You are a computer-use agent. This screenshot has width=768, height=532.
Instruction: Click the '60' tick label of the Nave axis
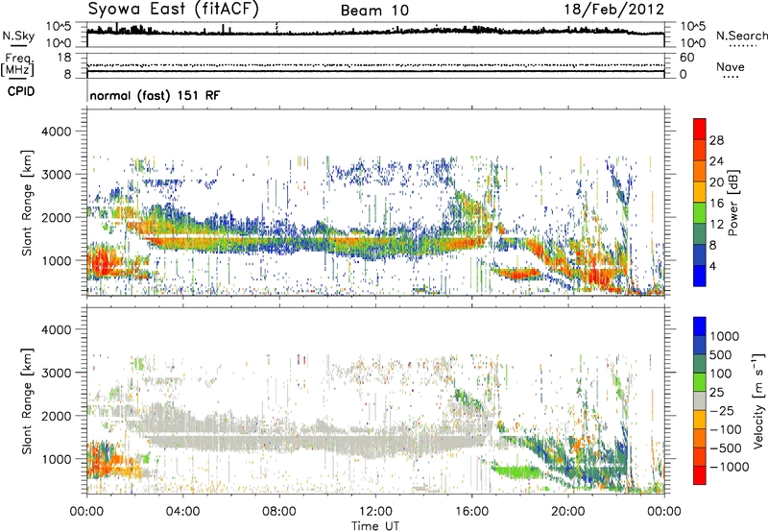click(x=686, y=58)
